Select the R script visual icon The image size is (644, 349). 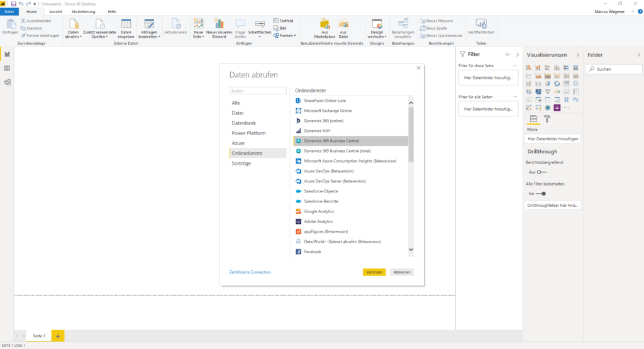tap(567, 100)
